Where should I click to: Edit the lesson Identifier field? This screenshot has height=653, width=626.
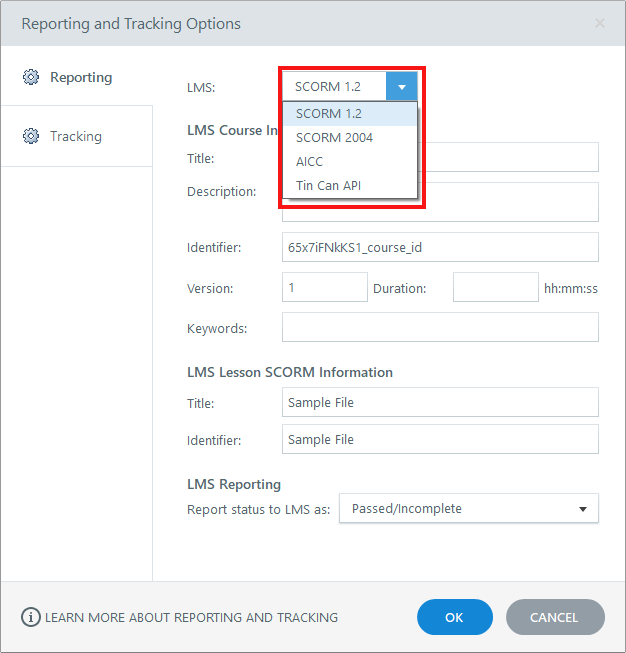point(440,439)
